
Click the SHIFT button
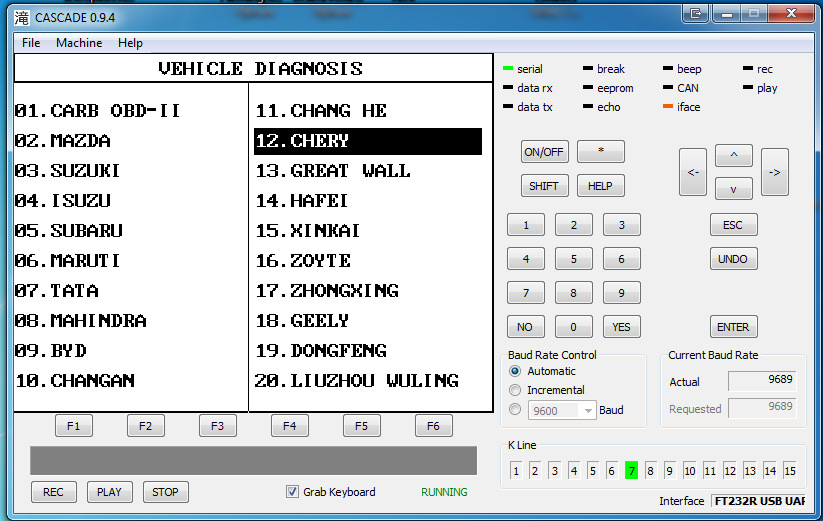click(x=544, y=186)
